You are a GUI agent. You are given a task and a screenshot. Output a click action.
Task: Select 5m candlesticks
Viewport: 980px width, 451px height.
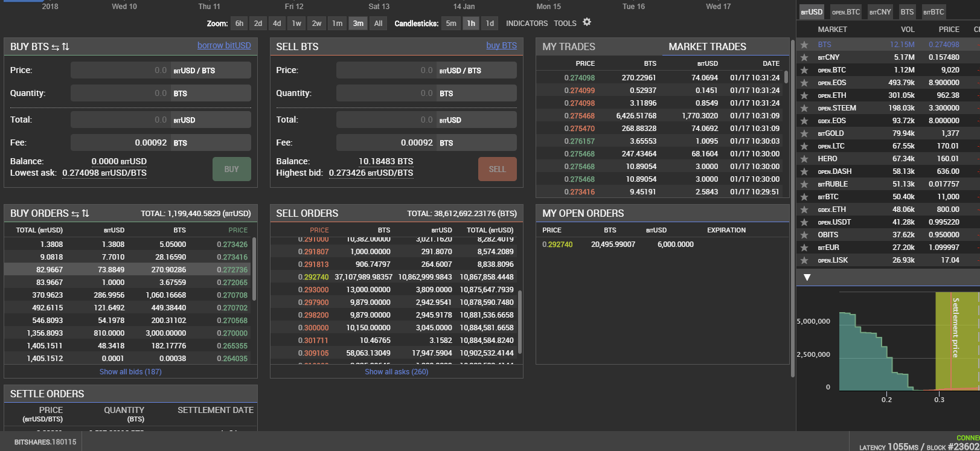[452, 24]
